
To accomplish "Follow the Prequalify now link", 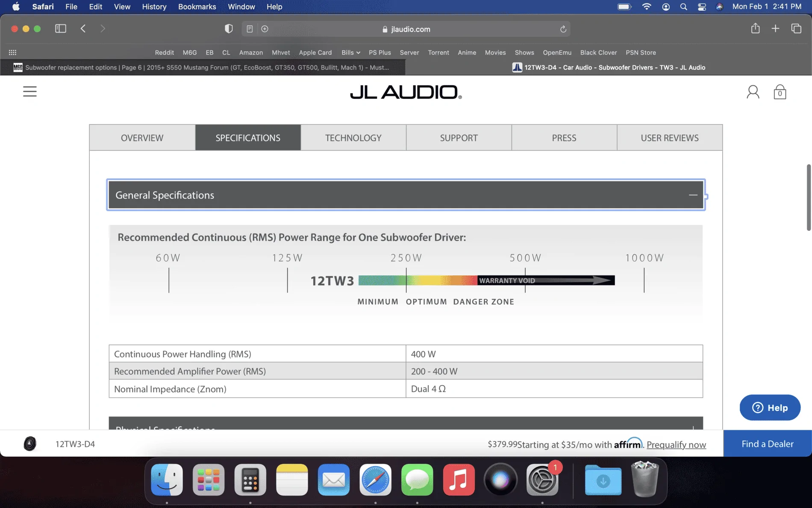I will point(676,445).
